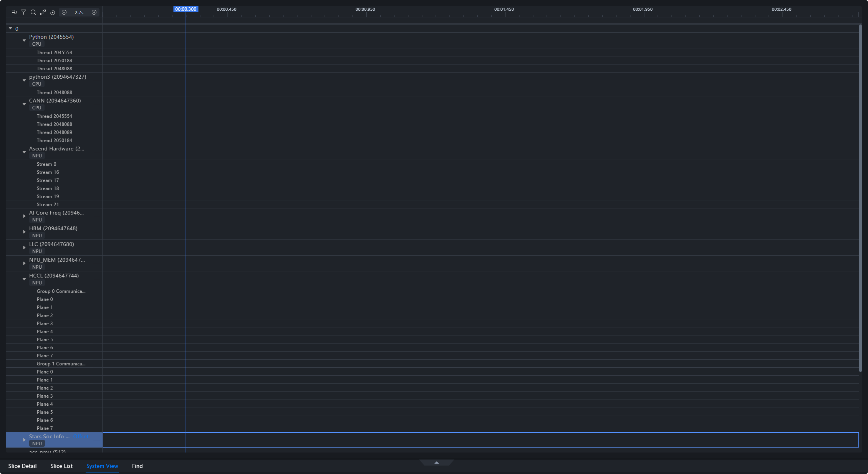Select the System View tab

coord(102,466)
